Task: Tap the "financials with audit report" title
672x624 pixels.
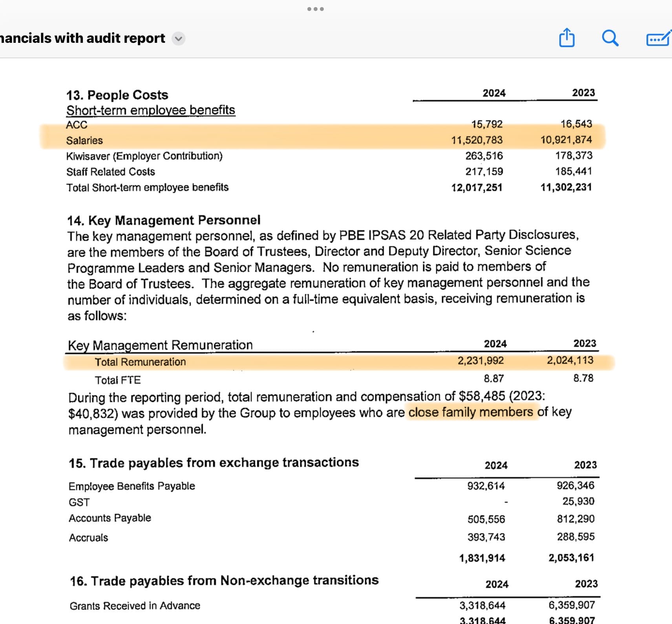Action: [x=82, y=38]
